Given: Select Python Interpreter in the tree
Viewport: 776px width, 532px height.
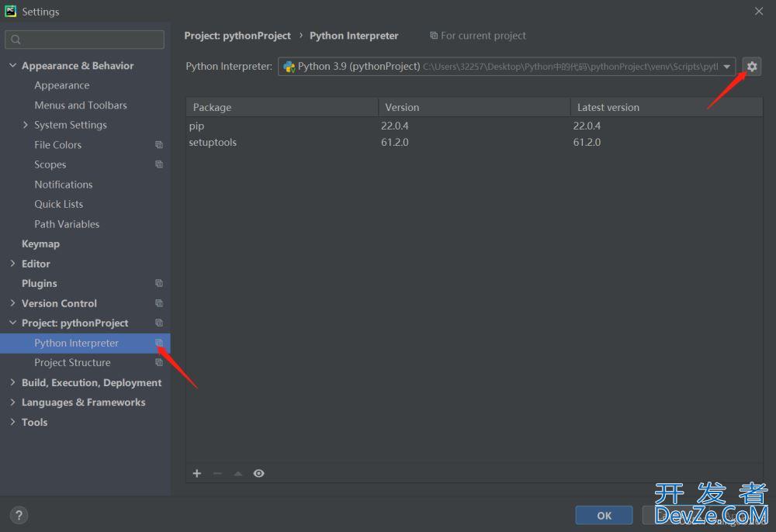Looking at the screenshot, I should 85,343.
